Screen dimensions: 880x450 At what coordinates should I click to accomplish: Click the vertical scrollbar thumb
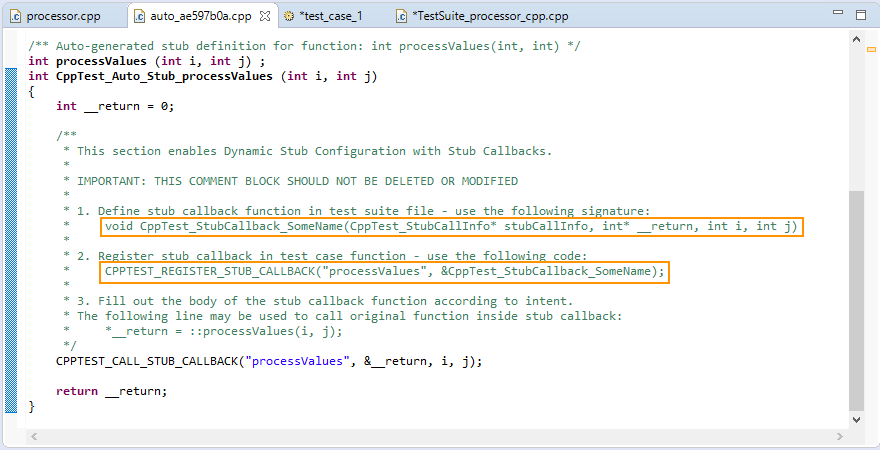(856, 300)
